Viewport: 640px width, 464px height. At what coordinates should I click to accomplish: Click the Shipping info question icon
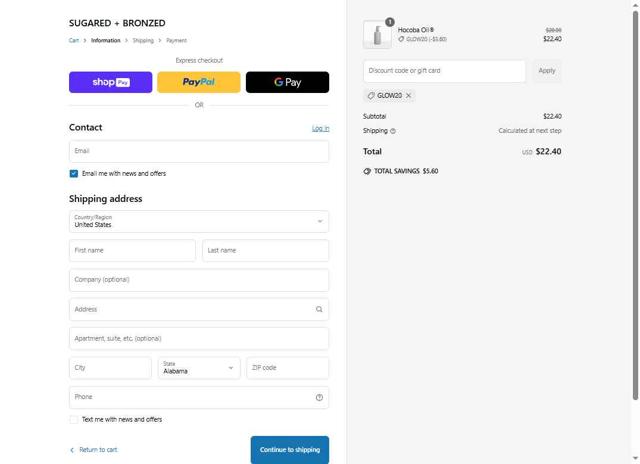tap(393, 131)
